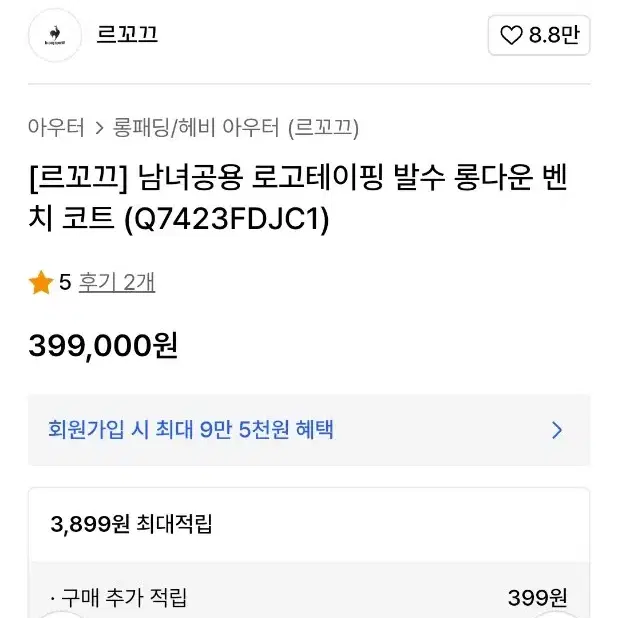
Task: Click the rating score 5
Action: 65,282
